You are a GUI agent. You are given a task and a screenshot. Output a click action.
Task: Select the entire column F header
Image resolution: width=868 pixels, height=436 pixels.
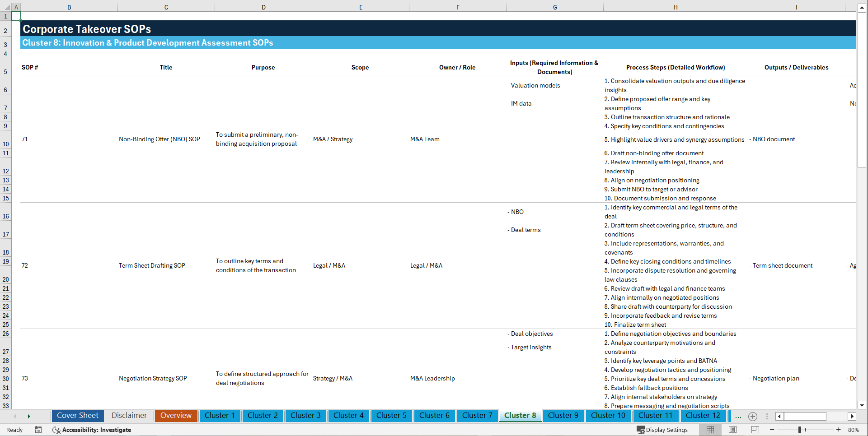click(x=458, y=7)
